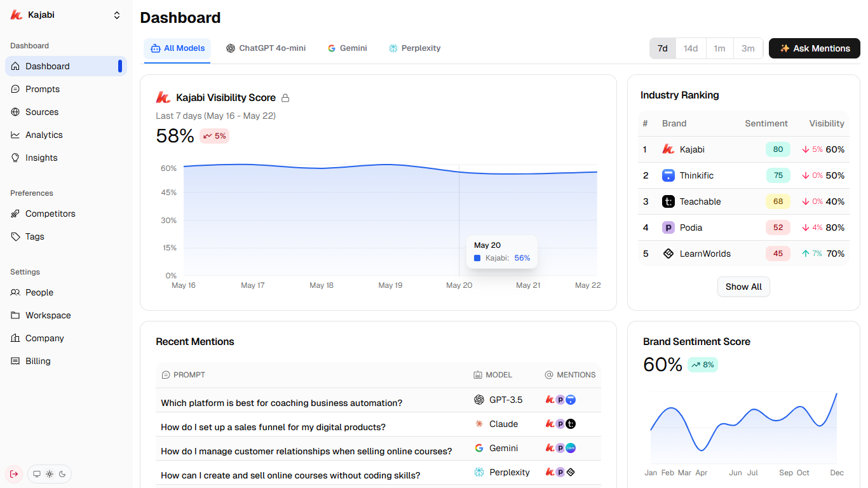Select the 14d time range
The width and height of the screenshot is (868, 488).
click(x=691, y=48)
